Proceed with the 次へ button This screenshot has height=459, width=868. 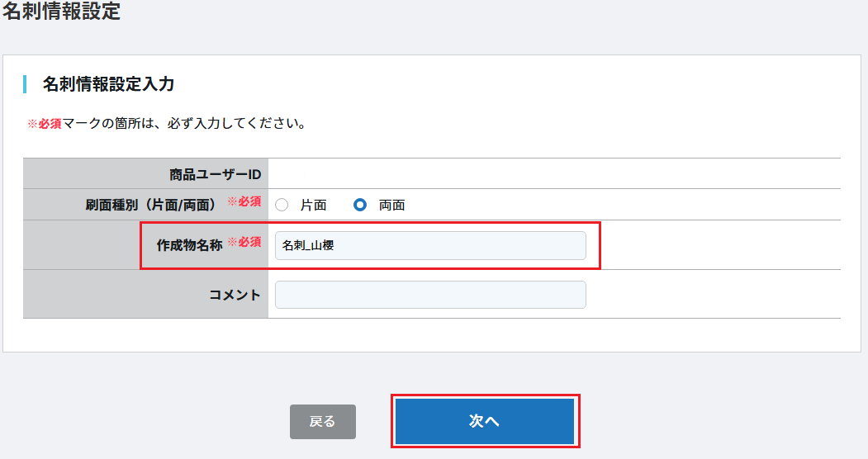484,421
